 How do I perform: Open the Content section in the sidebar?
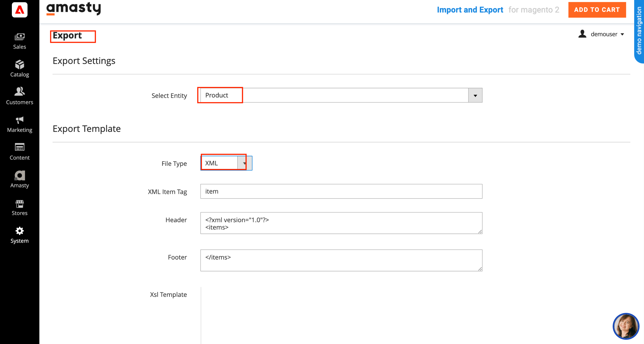20,151
